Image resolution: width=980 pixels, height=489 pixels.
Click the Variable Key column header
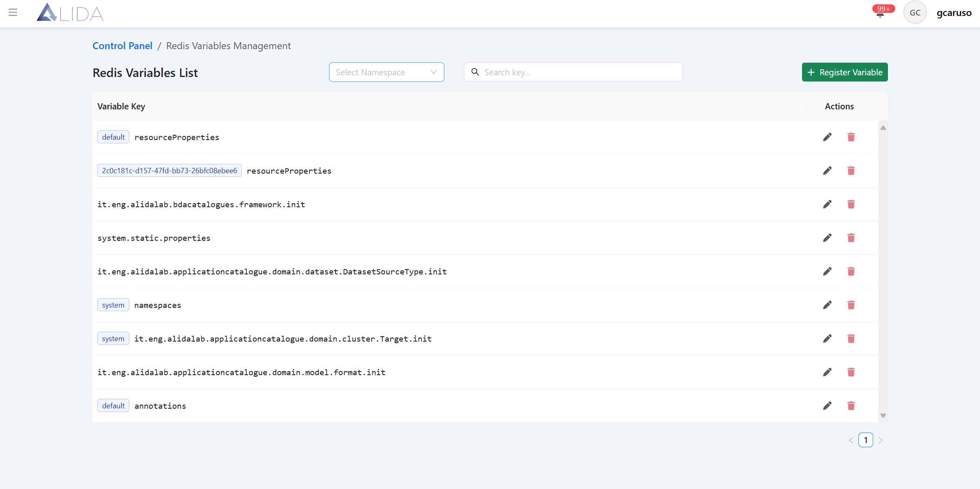coord(121,106)
